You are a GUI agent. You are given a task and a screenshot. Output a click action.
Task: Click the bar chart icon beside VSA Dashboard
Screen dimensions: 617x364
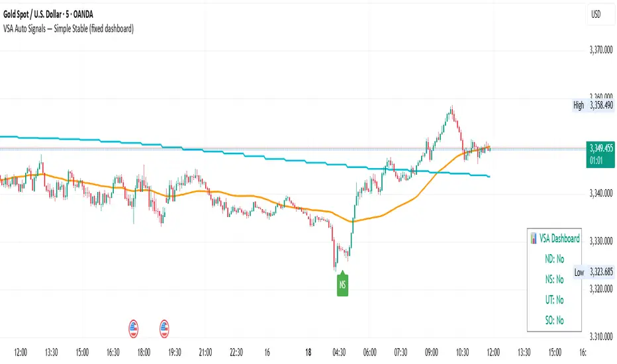click(534, 238)
